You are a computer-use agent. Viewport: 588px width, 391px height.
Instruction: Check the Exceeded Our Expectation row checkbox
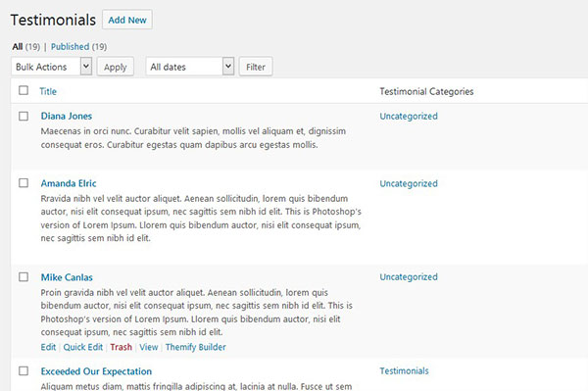24,370
